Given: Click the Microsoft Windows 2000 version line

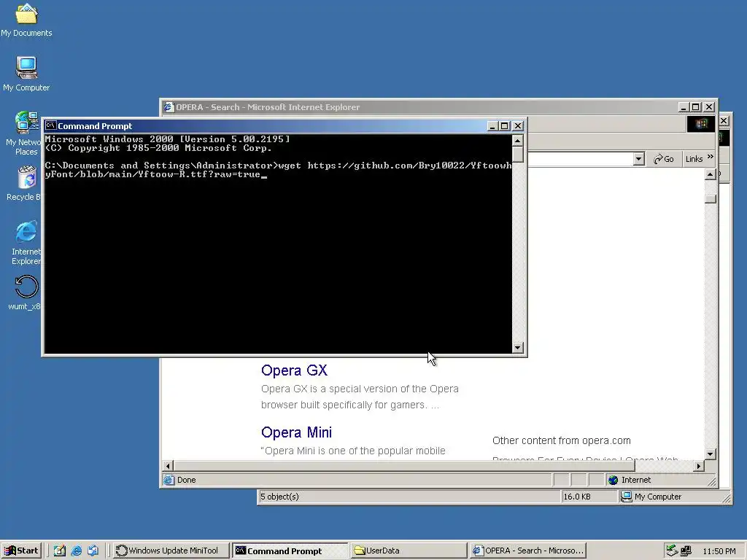Looking at the screenshot, I should pos(167,139).
